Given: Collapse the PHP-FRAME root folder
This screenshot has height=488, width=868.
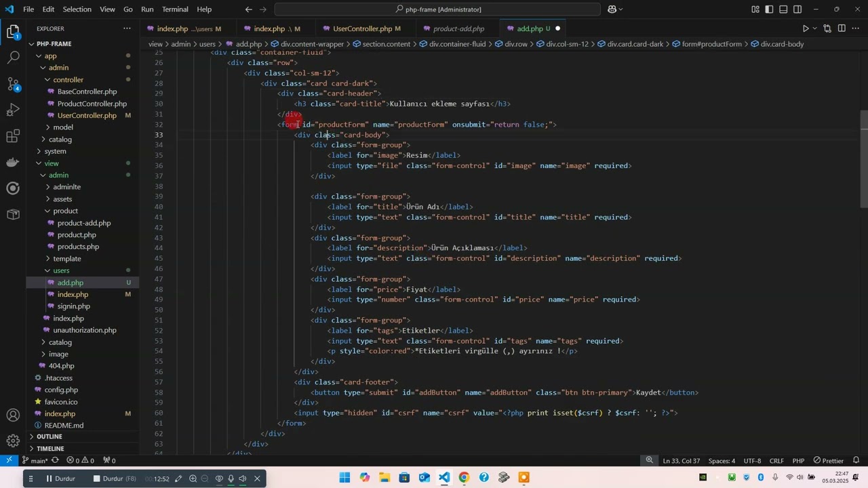Looking at the screenshot, I should point(54,44).
